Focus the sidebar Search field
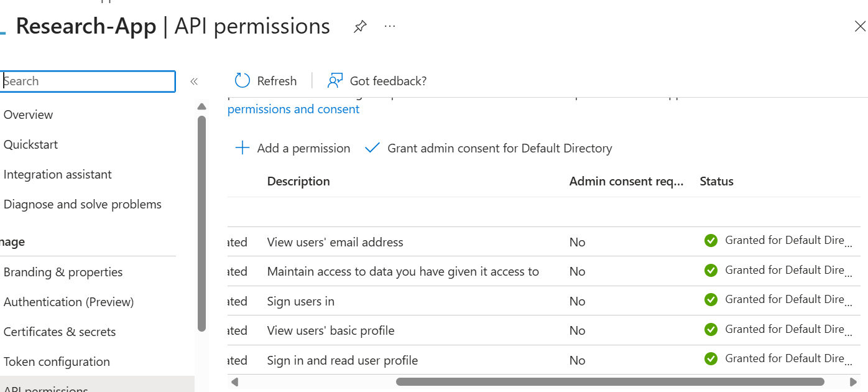 coord(88,82)
